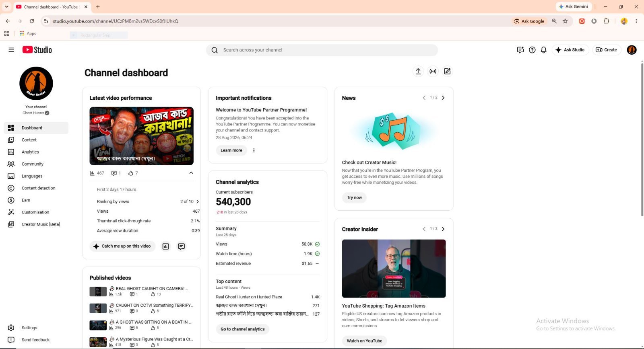Click the browser extensions puzzle icon

pos(606,21)
